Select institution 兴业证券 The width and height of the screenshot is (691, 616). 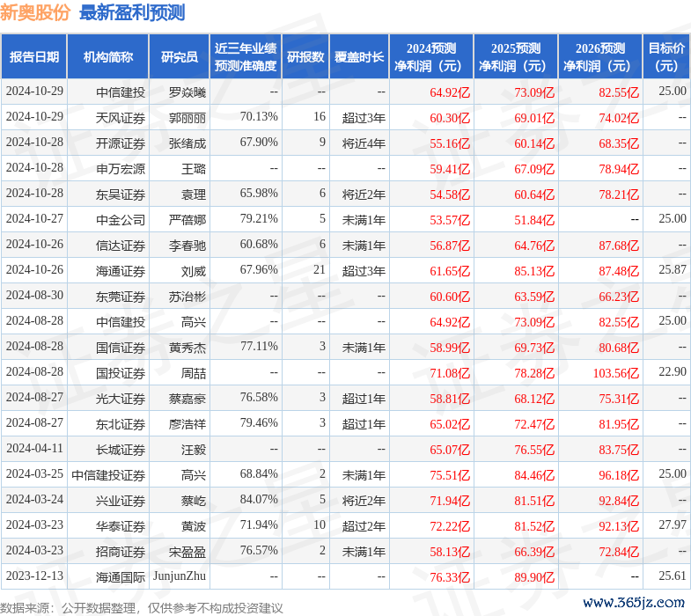point(121,501)
